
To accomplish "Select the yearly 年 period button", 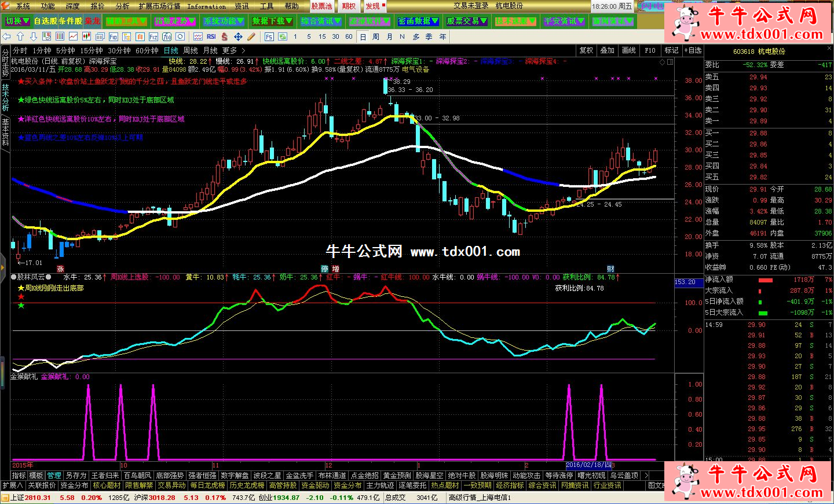I will [x=442, y=36].
